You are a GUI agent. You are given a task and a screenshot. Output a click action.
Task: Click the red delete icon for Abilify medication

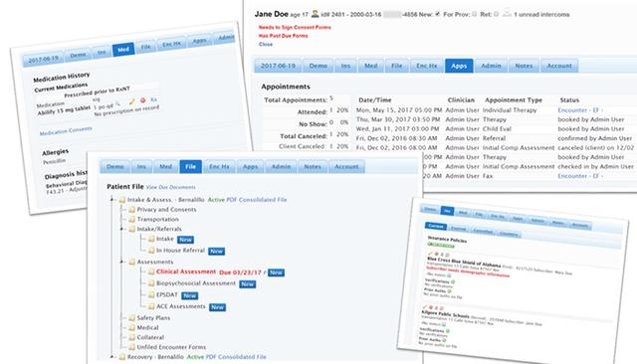click(142, 100)
